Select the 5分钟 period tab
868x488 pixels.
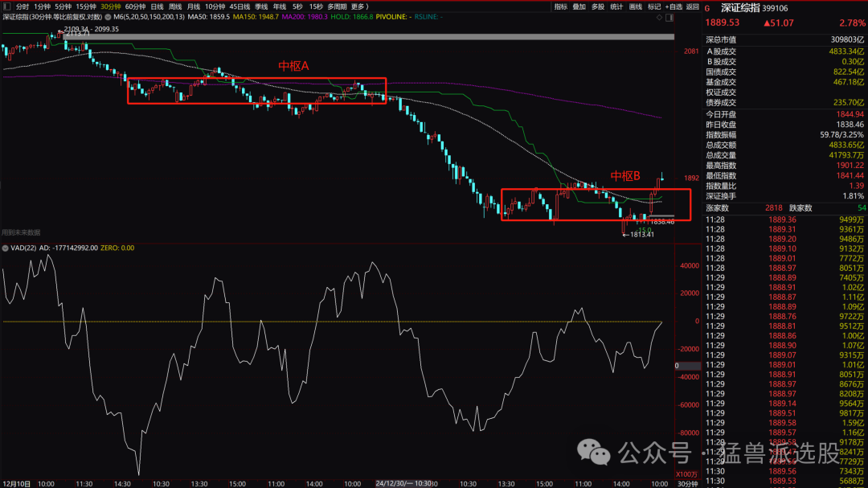[x=63, y=6]
